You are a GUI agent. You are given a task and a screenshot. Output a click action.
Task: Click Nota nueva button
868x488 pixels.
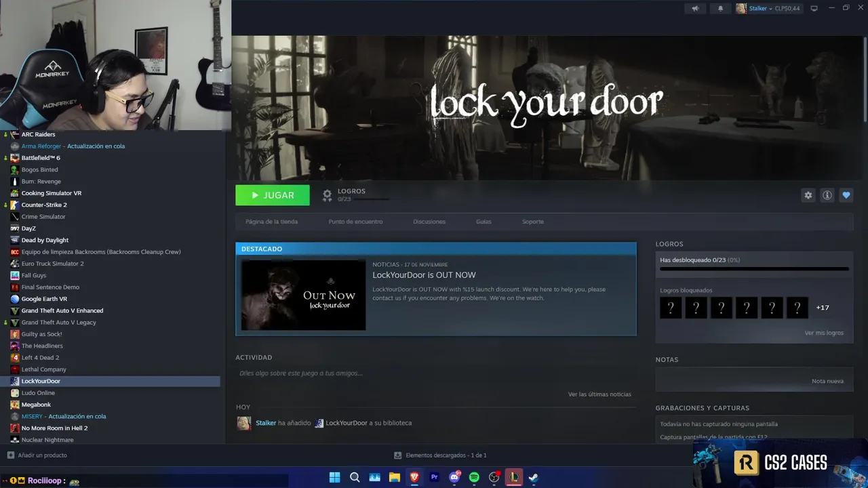tap(827, 381)
